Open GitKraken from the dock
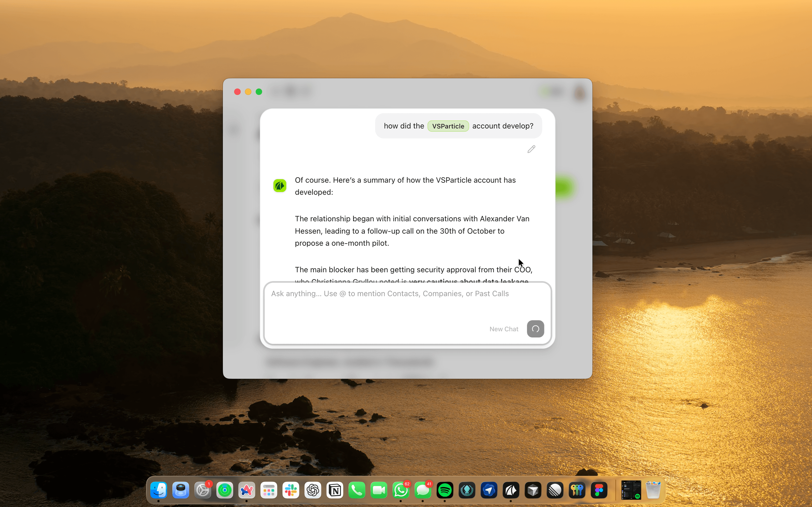The image size is (812, 507). point(467,491)
